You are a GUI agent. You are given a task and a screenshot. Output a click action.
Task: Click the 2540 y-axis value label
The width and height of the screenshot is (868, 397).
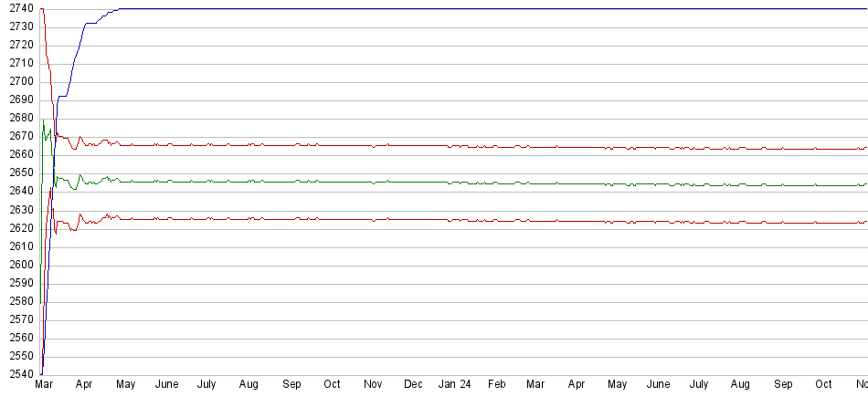point(22,374)
